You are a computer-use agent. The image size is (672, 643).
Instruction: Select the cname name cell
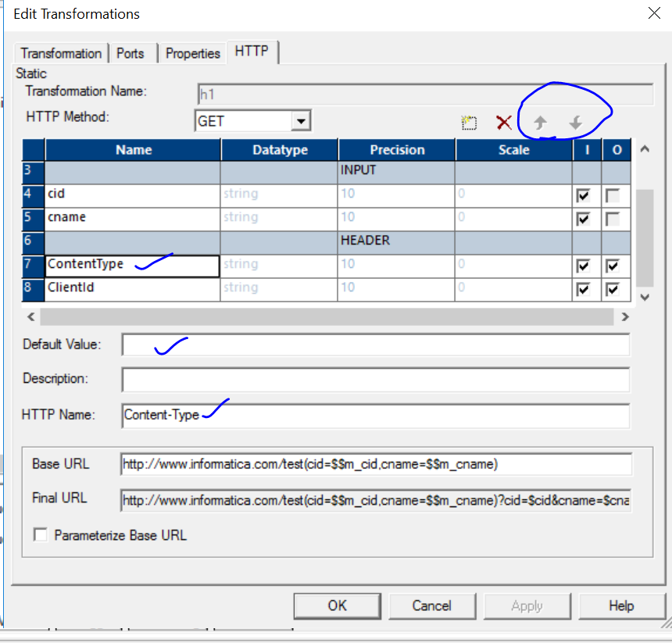(x=132, y=220)
